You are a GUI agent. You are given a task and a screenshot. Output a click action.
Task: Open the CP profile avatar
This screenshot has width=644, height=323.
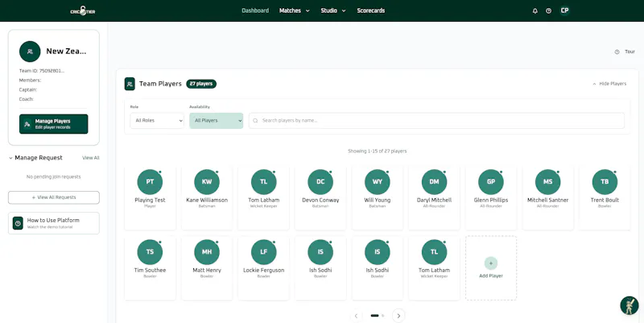tap(565, 10)
